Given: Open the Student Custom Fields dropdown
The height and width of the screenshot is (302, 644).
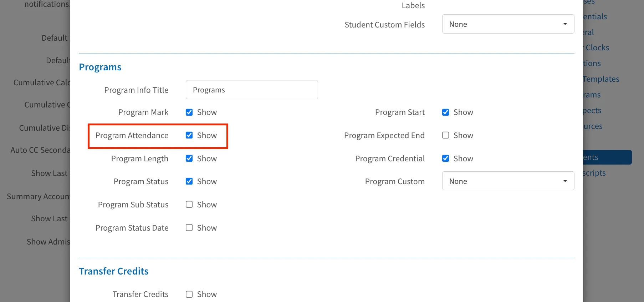Looking at the screenshot, I should (x=508, y=24).
